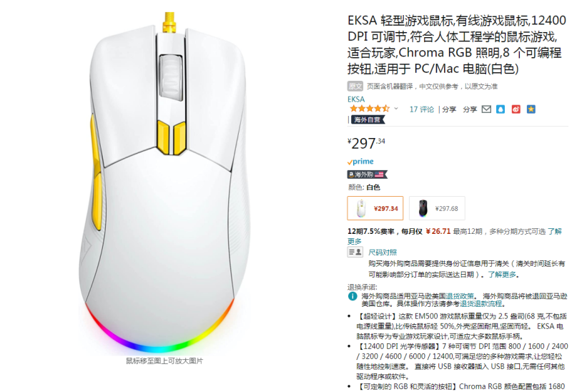The width and height of the screenshot is (572, 392).
Task: Open the 退货退款流程 refund process link
Action: pyautogui.click(x=480, y=304)
